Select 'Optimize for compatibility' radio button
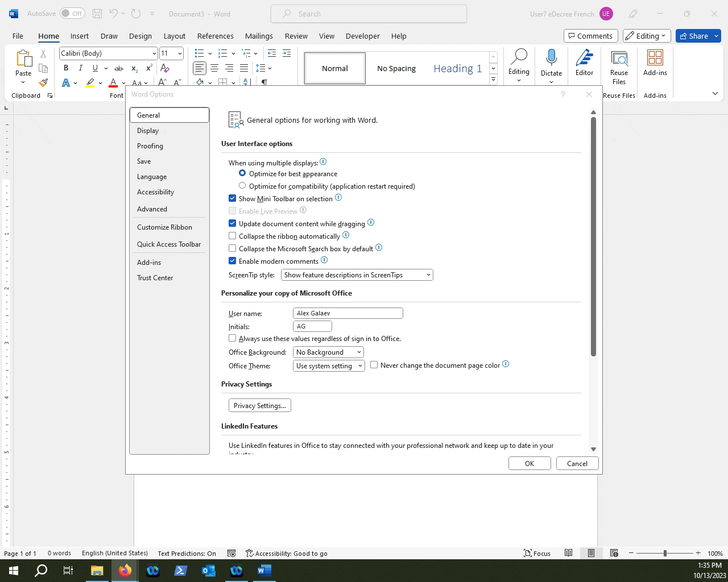The image size is (728, 582). point(242,185)
